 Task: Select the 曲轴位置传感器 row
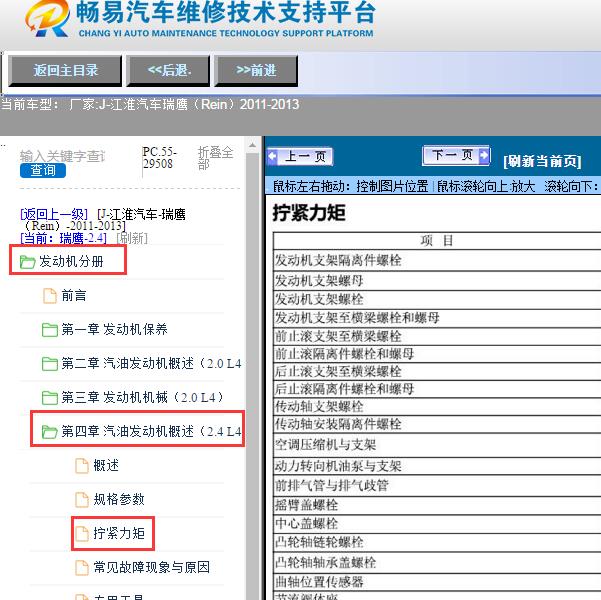tap(437, 582)
